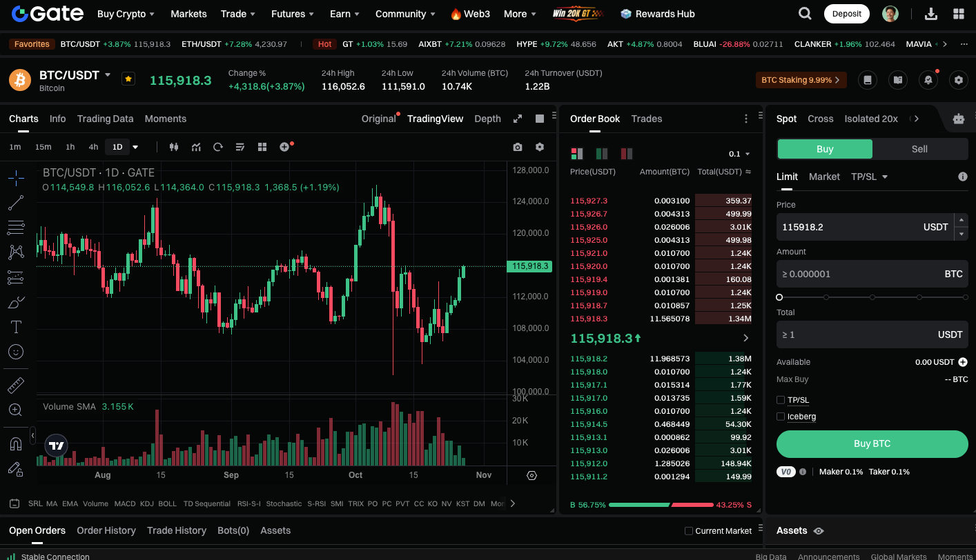Expand the chart timeframe dropdown arrow
976x560 pixels.
coord(135,147)
